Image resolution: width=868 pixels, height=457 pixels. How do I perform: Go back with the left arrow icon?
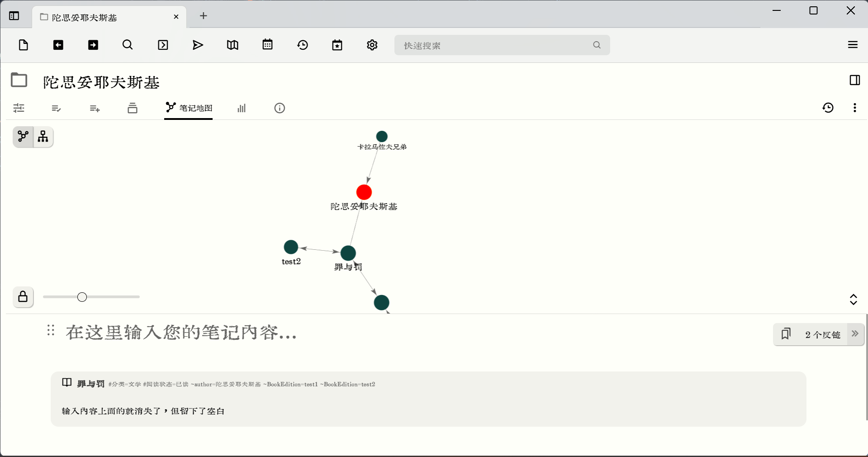click(x=58, y=45)
